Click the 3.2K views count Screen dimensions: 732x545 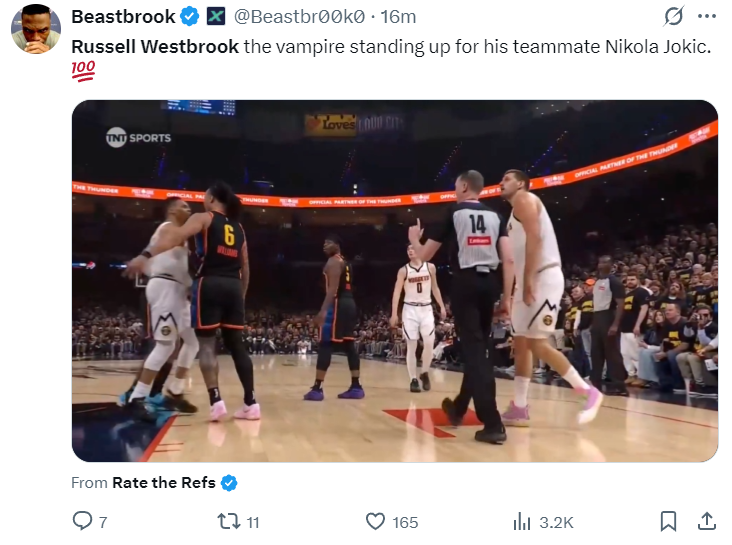(x=556, y=522)
